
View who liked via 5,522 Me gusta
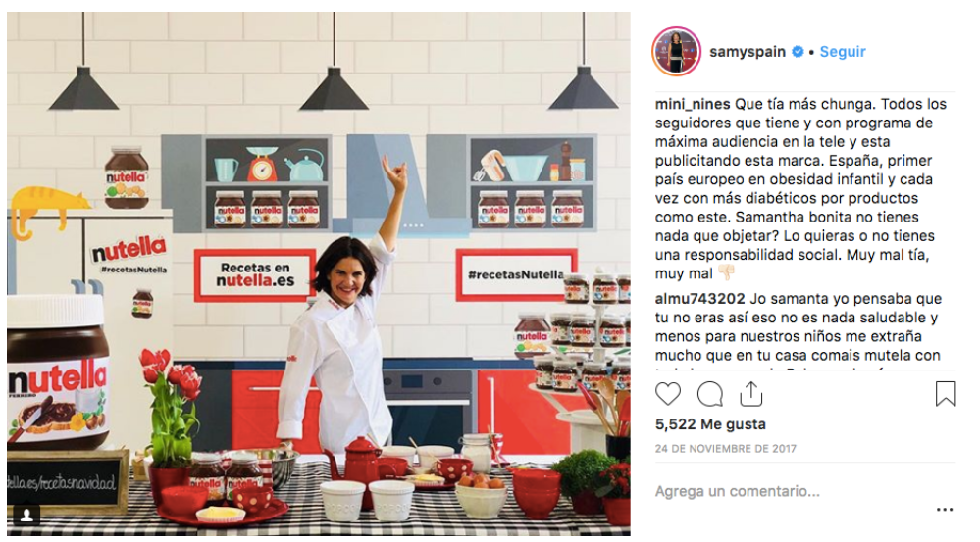point(710,424)
